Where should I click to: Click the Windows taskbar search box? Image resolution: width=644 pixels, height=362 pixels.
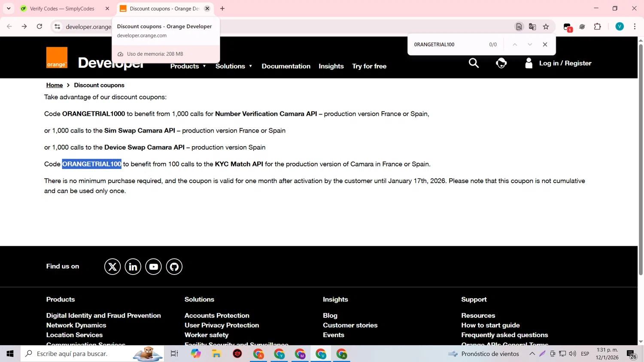coord(92,354)
